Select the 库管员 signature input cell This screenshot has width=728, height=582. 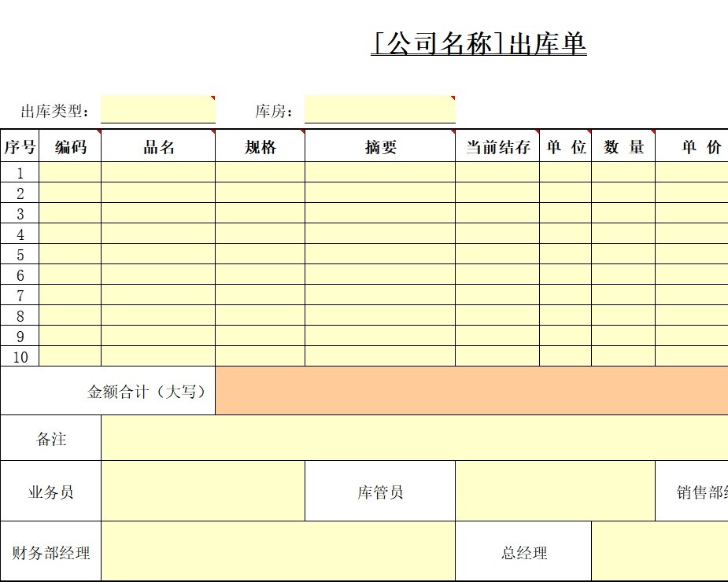pyautogui.click(x=555, y=491)
